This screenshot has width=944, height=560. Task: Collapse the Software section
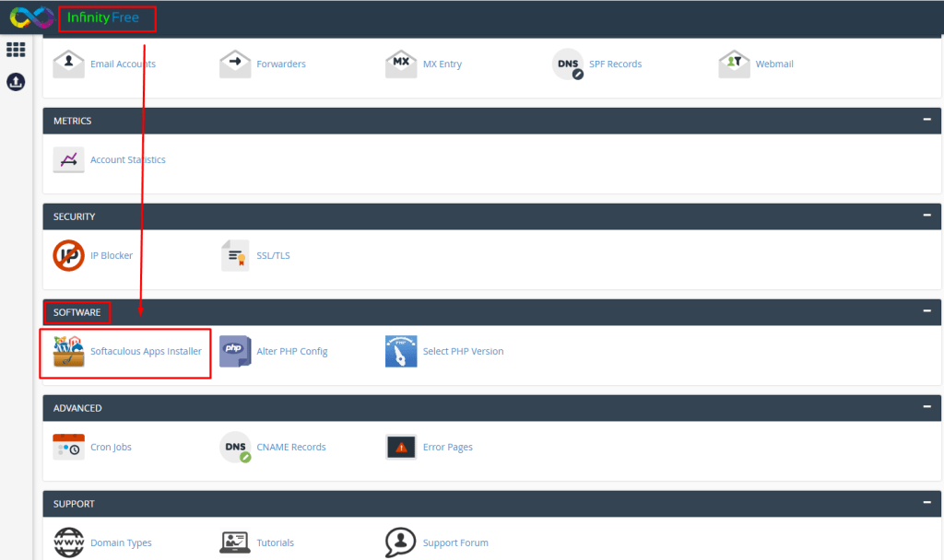tap(926, 312)
